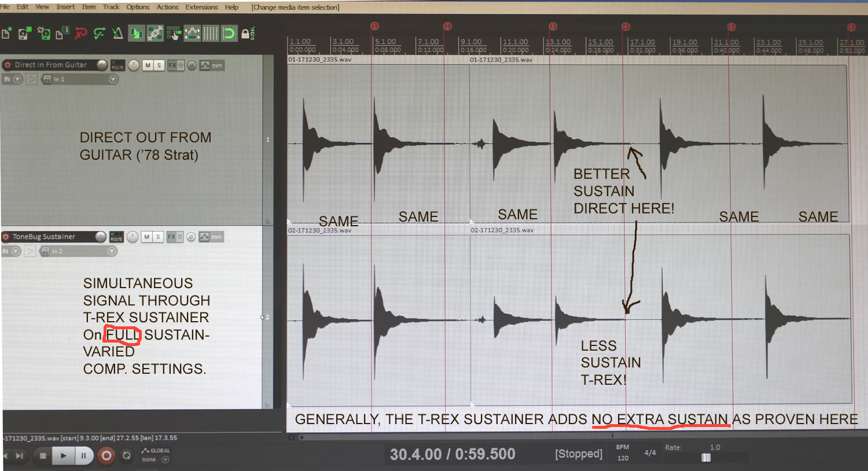Open record mode dropdown beside IN on track 2

(16, 251)
